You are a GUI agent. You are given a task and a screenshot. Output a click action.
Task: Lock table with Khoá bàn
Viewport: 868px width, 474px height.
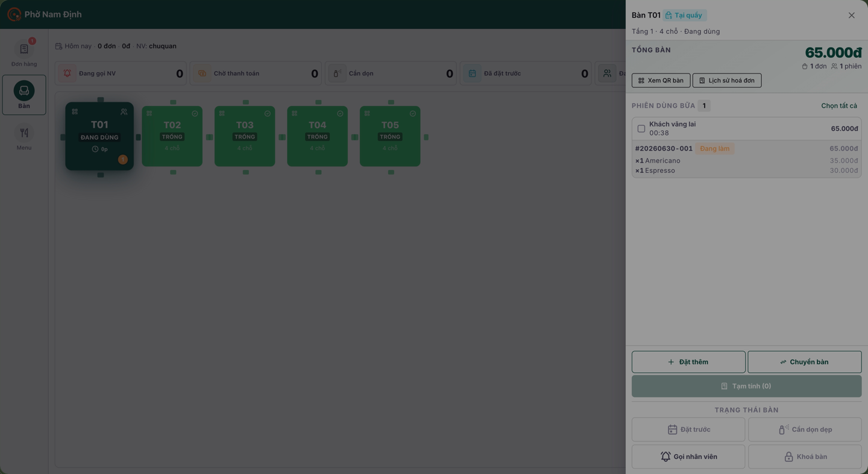(805, 457)
